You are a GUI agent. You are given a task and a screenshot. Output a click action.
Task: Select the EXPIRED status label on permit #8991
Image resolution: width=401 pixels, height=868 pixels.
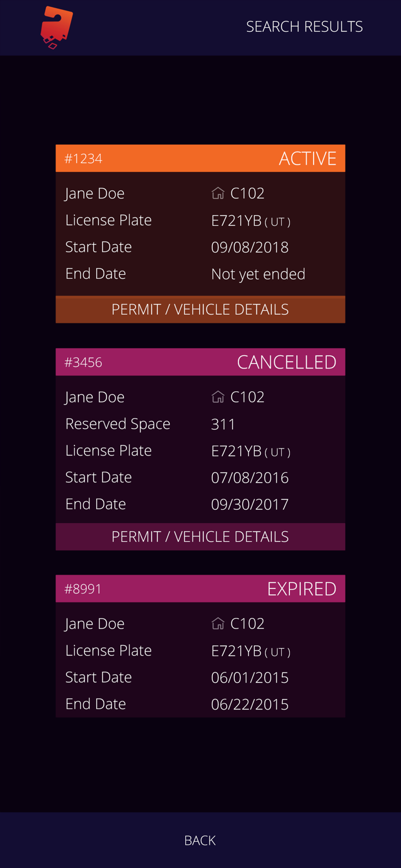(301, 589)
